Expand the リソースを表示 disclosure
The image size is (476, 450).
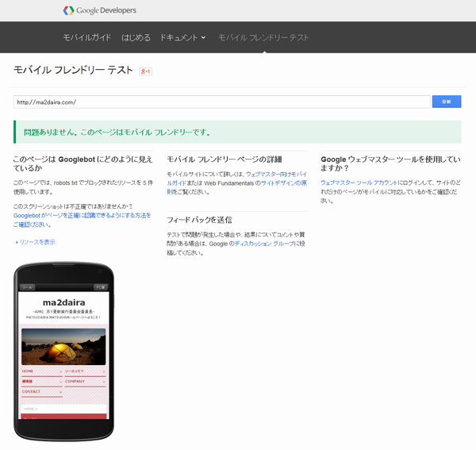click(x=36, y=242)
